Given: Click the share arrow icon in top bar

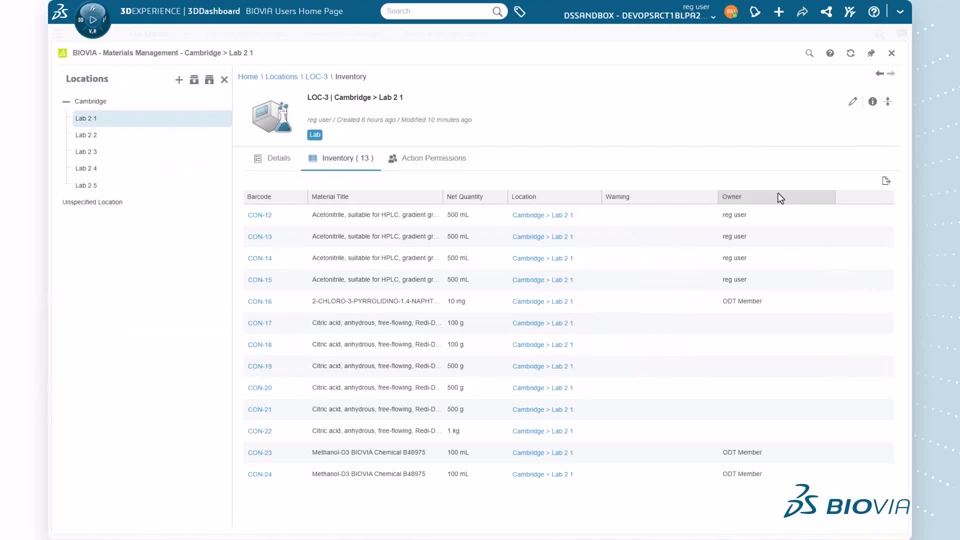Looking at the screenshot, I should [802, 12].
